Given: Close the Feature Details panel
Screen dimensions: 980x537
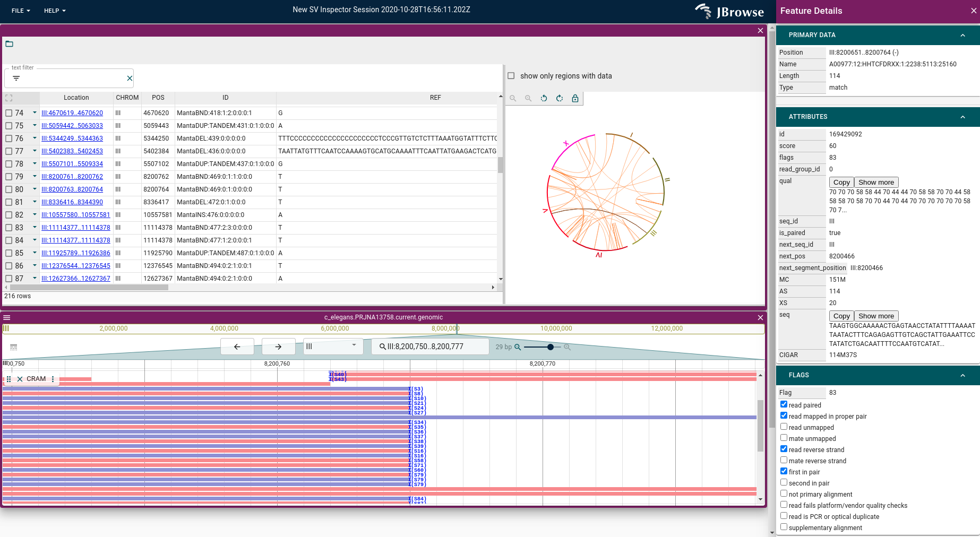Looking at the screenshot, I should click(974, 11).
